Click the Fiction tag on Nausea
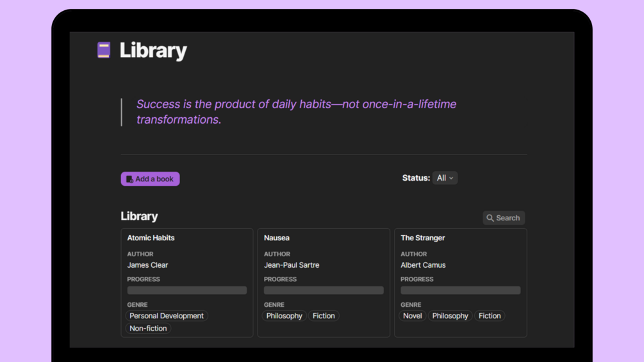The width and height of the screenshot is (644, 362). coord(324,316)
